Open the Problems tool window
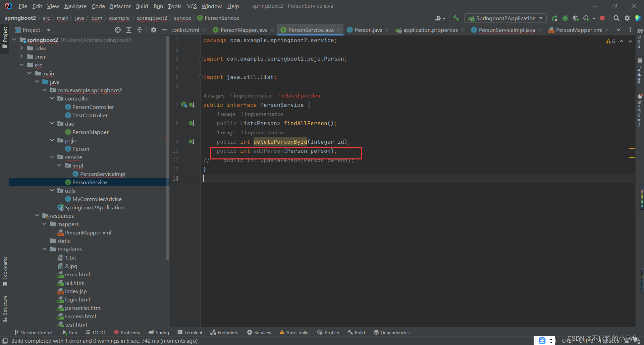The height and width of the screenshot is (345, 644). coord(127,332)
